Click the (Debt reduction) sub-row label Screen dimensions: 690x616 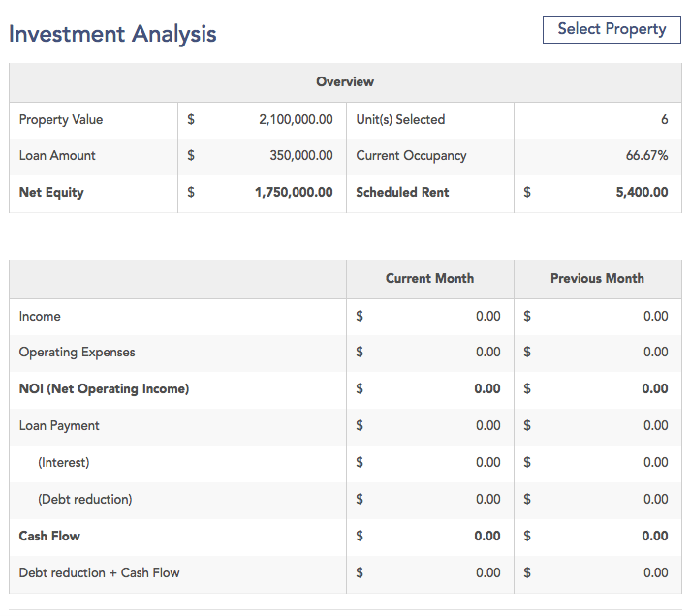[x=85, y=500]
